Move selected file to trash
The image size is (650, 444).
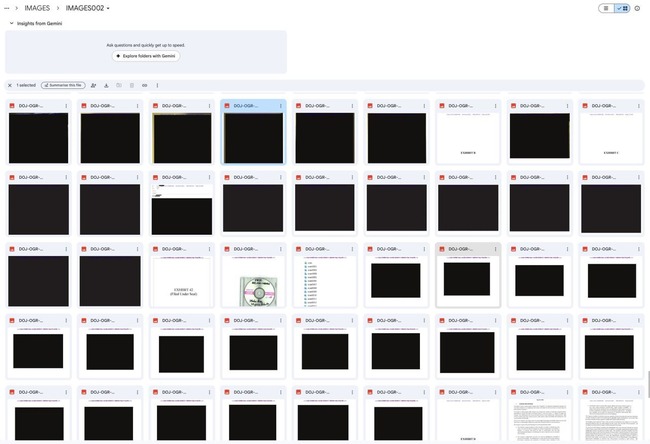coord(132,85)
